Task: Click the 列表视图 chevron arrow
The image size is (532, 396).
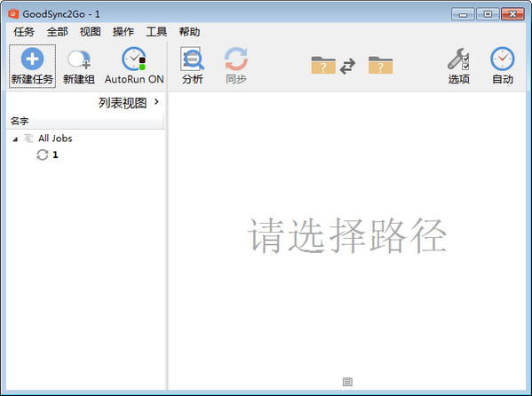Action: pos(156,102)
